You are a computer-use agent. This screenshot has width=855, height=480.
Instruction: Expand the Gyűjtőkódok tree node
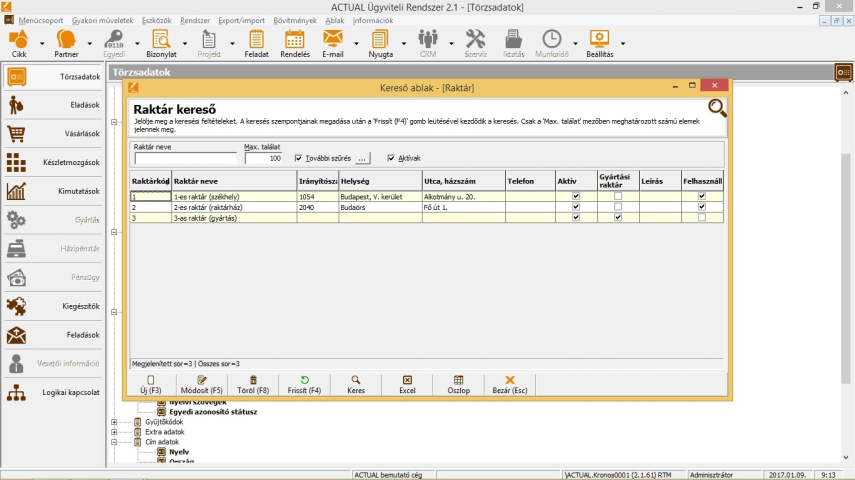point(114,422)
